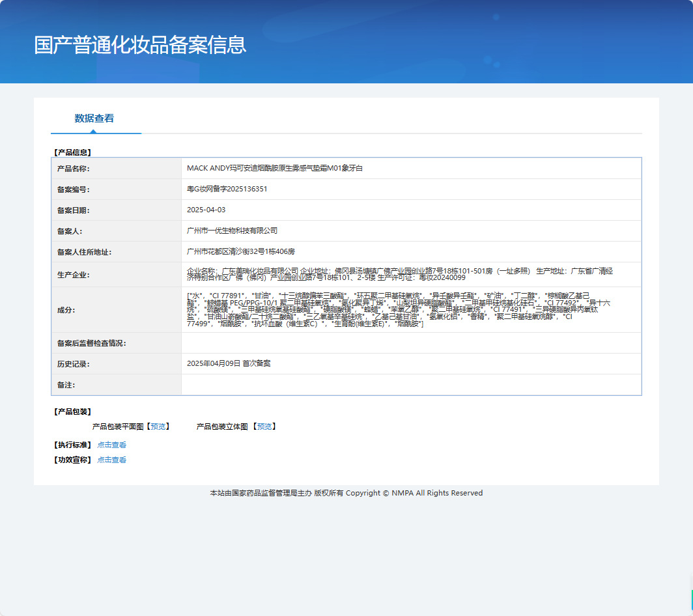Click 点击查看 next to 功效宣称

pos(112,459)
